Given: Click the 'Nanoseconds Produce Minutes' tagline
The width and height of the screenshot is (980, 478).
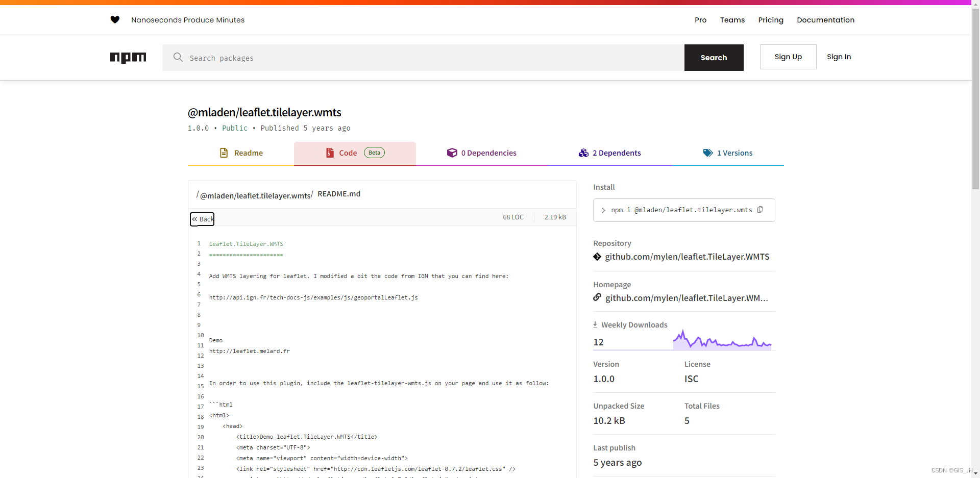Looking at the screenshot, I should pos(188,20).
